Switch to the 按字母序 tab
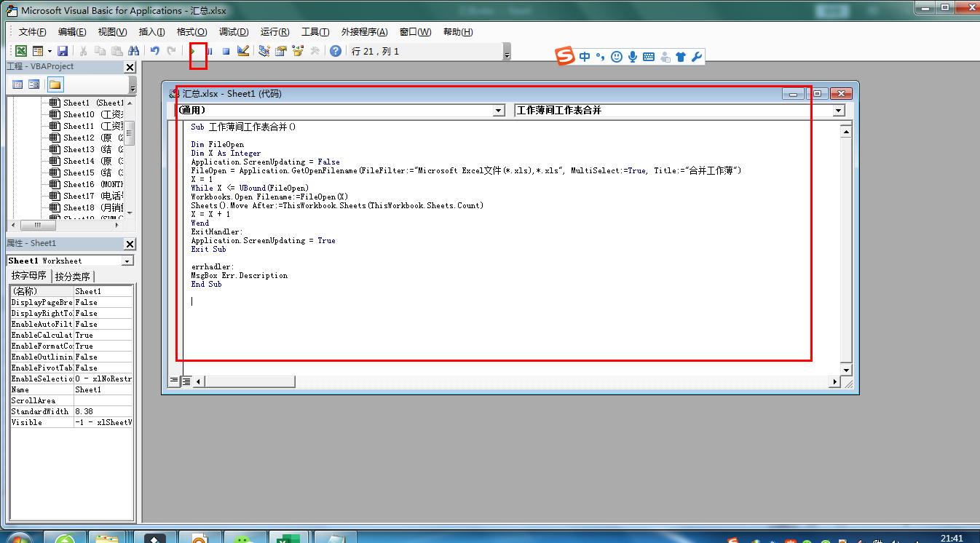Screen dimensions: 980x543 pos(29,277)
